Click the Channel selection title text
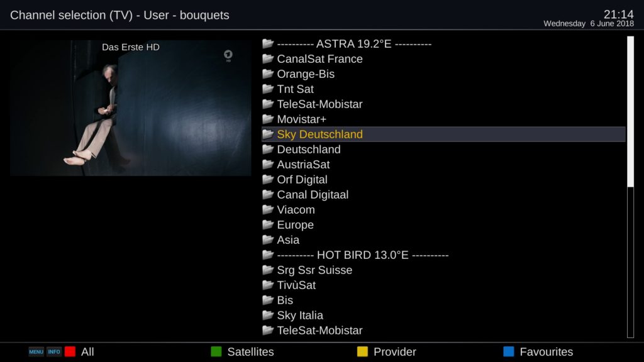Viewport: 644px width, 362px height. (119, 15)
